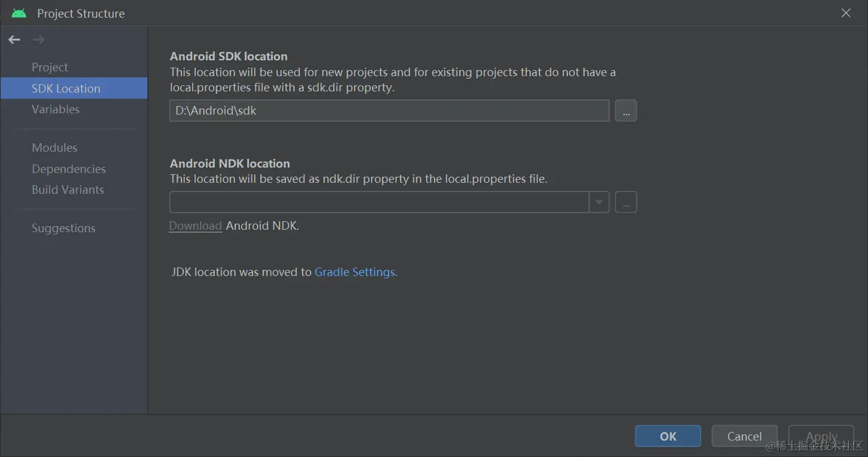Click the Android NDK location heading
The width and height of the screenshot is (868, 457).
click(x=229, y=163)
